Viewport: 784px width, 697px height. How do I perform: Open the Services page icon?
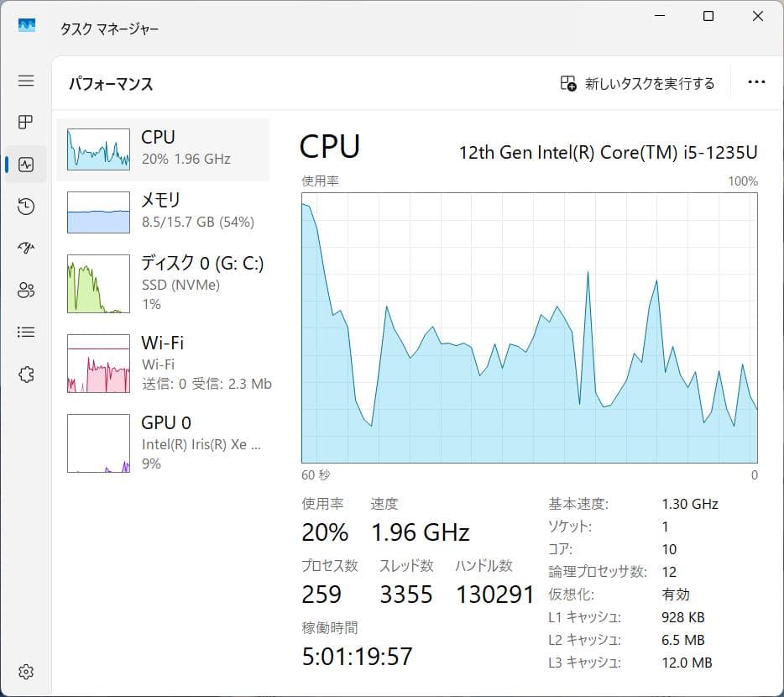coord(25,374)
